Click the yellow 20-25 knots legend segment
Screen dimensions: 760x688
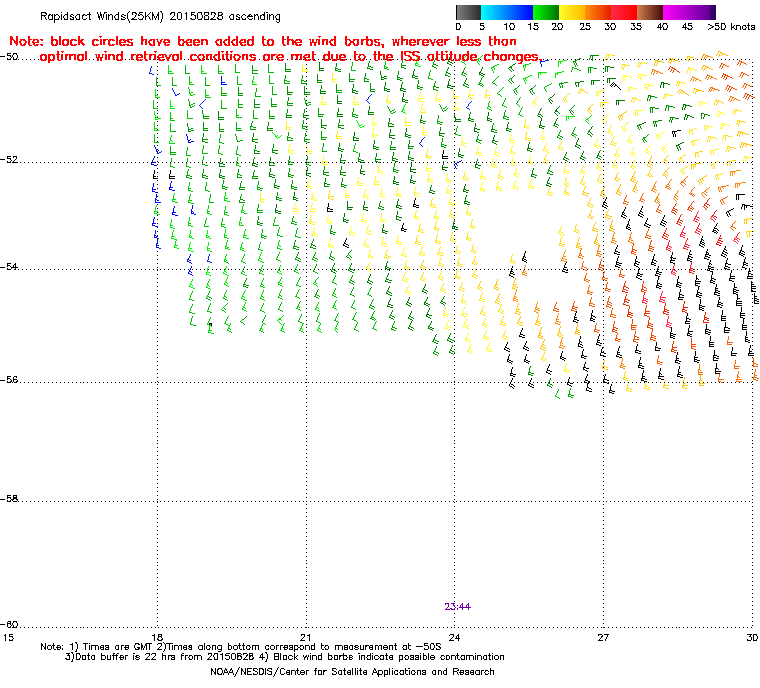[572, 12]
